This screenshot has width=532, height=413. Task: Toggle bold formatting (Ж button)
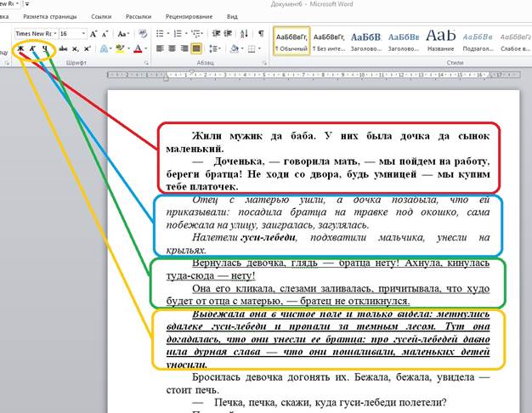[x=21, y=48]
